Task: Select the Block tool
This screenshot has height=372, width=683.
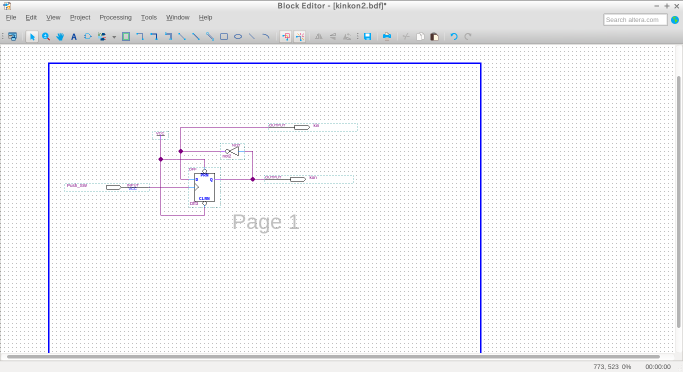Action: 126,37
